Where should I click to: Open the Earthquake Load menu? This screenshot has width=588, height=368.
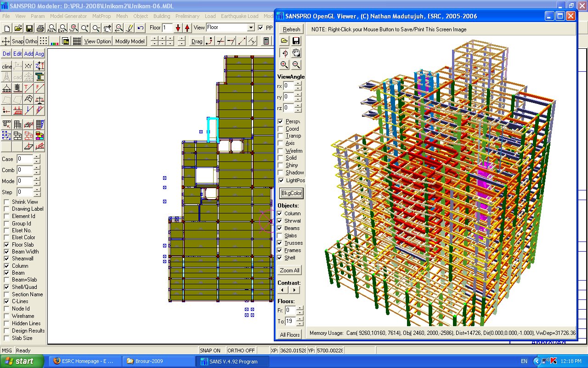point(240,16)
